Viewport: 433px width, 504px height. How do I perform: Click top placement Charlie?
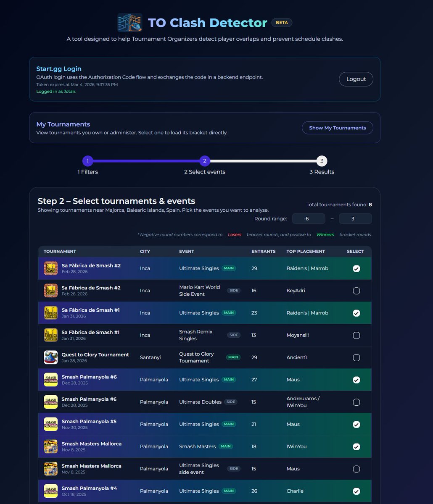295,491
